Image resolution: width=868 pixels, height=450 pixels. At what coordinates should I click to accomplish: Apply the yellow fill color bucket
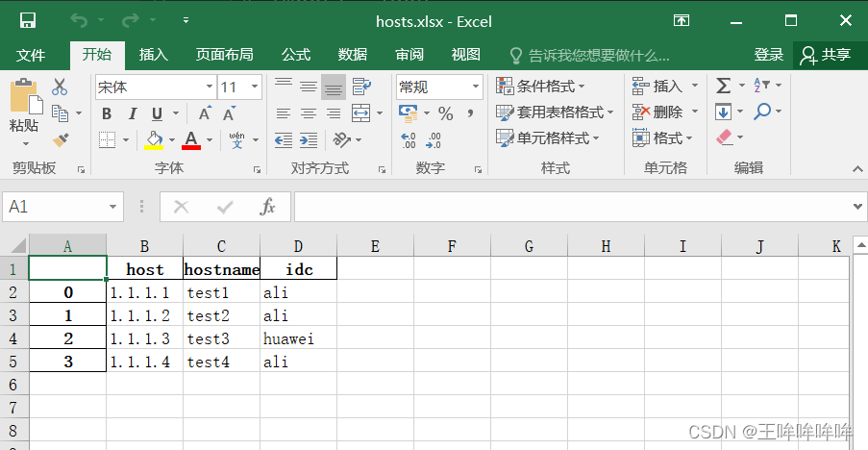coord(154,140)
